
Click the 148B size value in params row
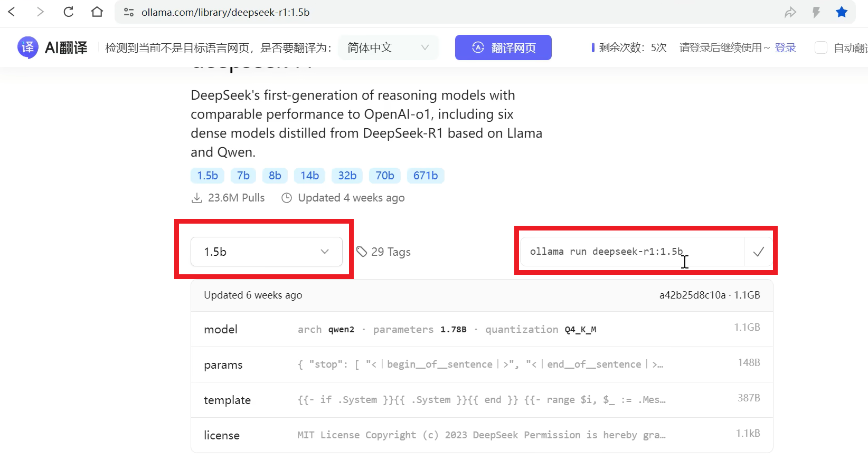click(749, 362)
